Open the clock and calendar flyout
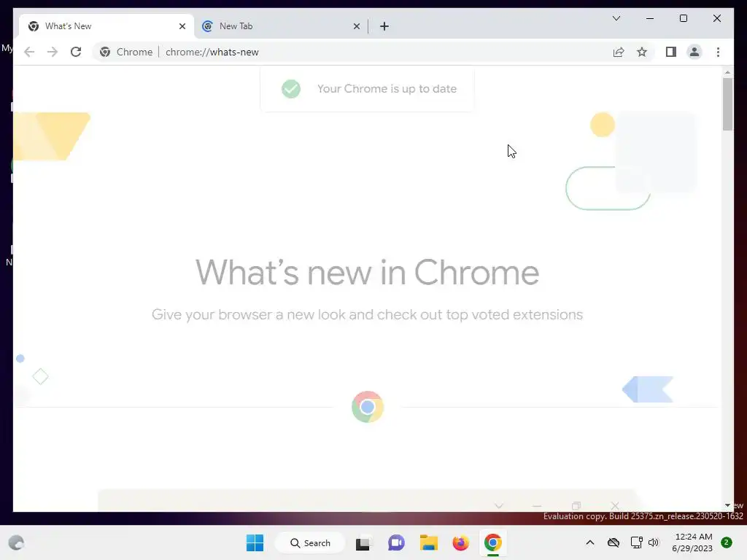747x560 pixels. 693,542
